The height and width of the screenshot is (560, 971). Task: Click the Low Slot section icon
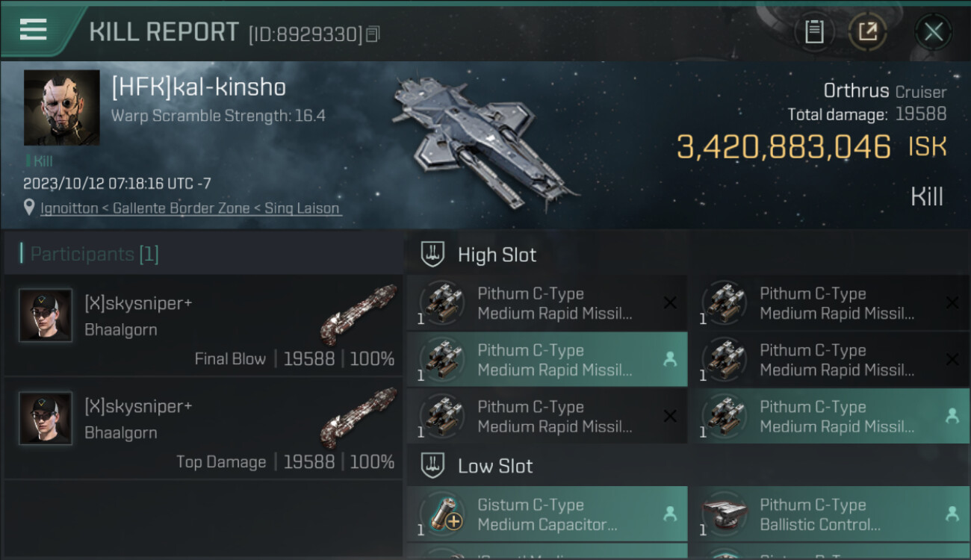click(x=432, y=466)
